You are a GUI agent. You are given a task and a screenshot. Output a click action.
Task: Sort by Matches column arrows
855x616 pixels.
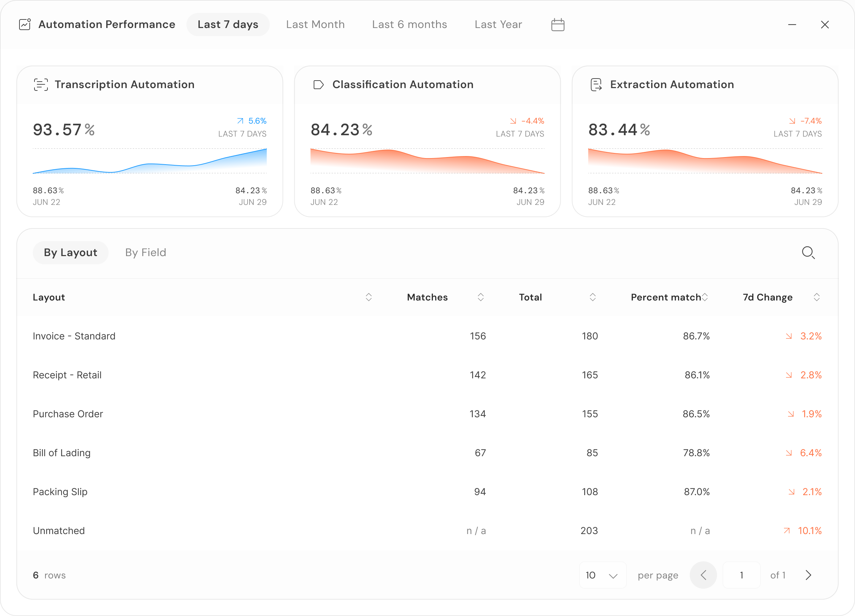coord(481,297)
